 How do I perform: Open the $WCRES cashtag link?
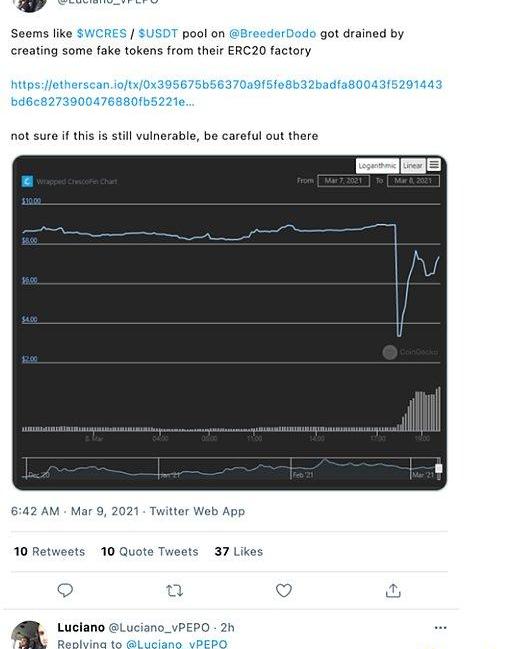click(101, 34)
